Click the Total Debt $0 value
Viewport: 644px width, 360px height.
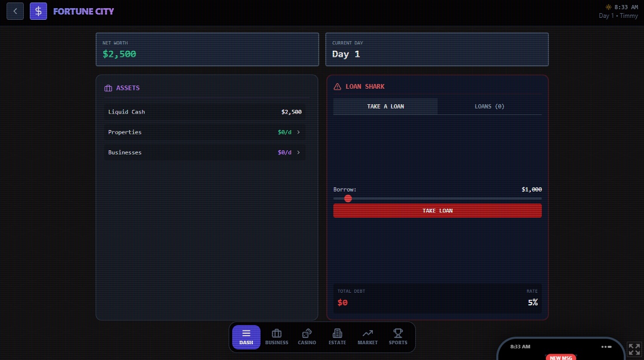[342, 303]
